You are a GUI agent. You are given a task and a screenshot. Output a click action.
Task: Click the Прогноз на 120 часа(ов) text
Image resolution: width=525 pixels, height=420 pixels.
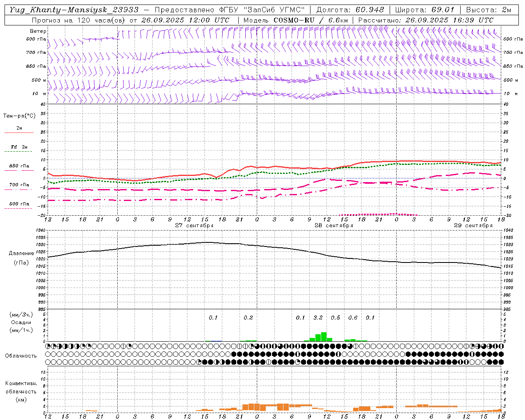78,20
